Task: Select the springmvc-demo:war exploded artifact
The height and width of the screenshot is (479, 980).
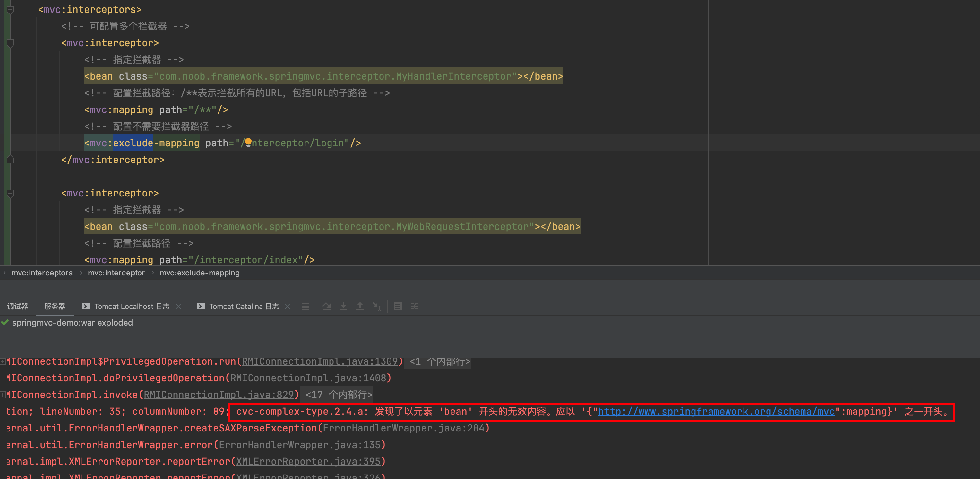Action: tap(72, 323)
